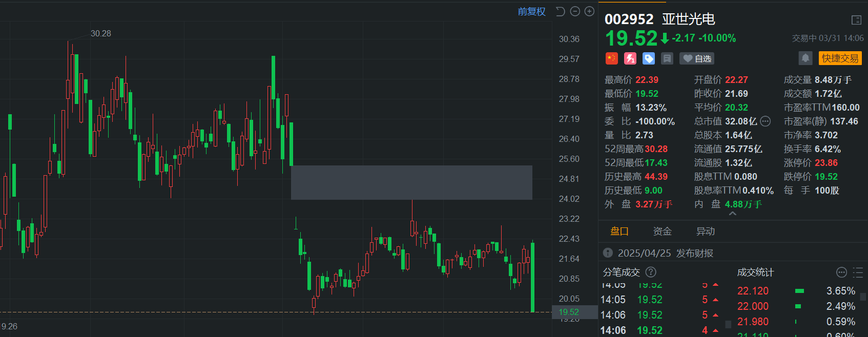Toggle the side panel layout icon
Image resolution: width=868 pixels, height=337 pixels.
tap(856, 20)
